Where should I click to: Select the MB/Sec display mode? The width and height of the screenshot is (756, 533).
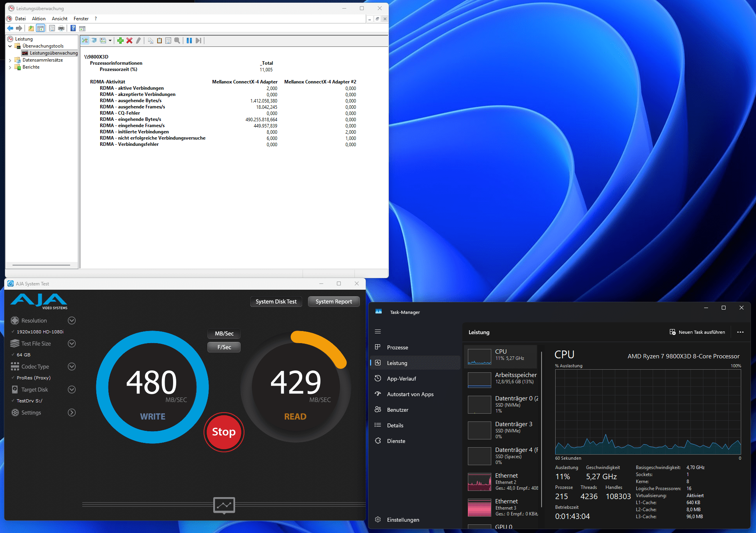pyautogui.click(x=224, y=334)
